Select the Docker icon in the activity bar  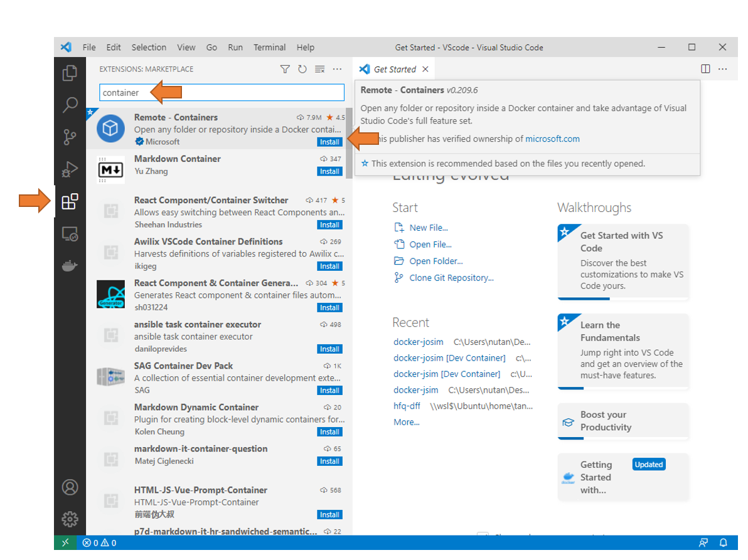(70, 265)
